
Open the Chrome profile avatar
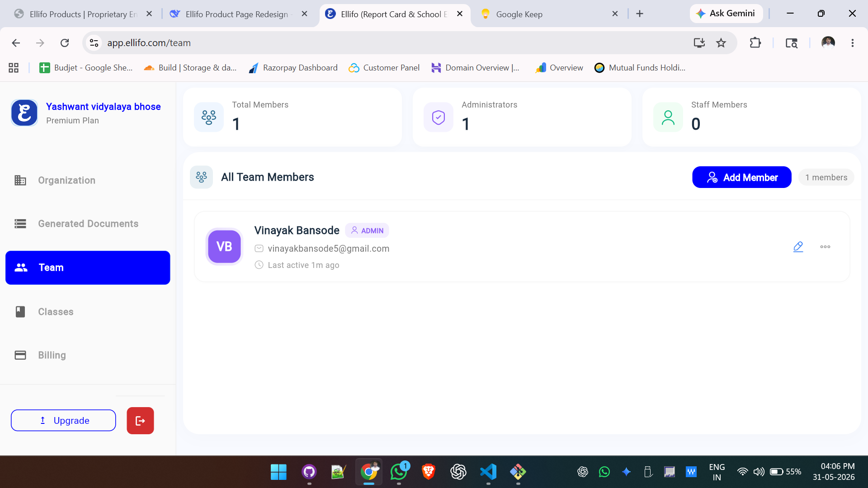point(828,43)
